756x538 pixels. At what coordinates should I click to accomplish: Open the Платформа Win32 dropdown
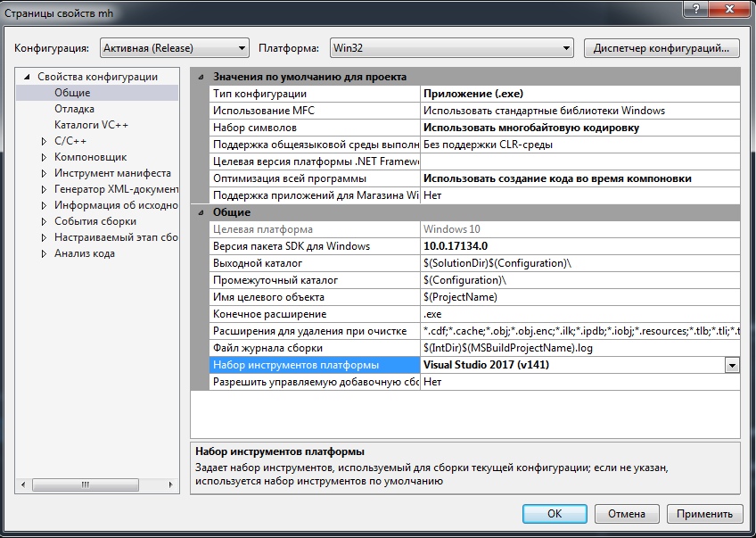coord(450,48)
